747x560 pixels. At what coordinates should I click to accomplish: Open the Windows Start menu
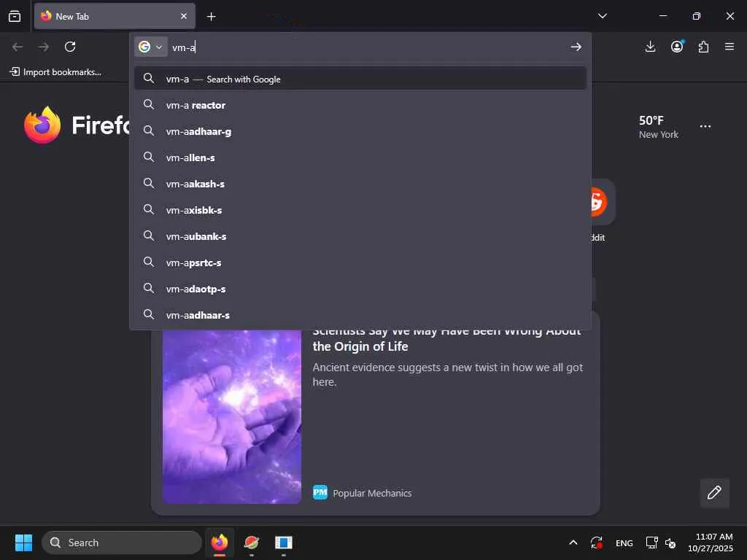[23, 542]
